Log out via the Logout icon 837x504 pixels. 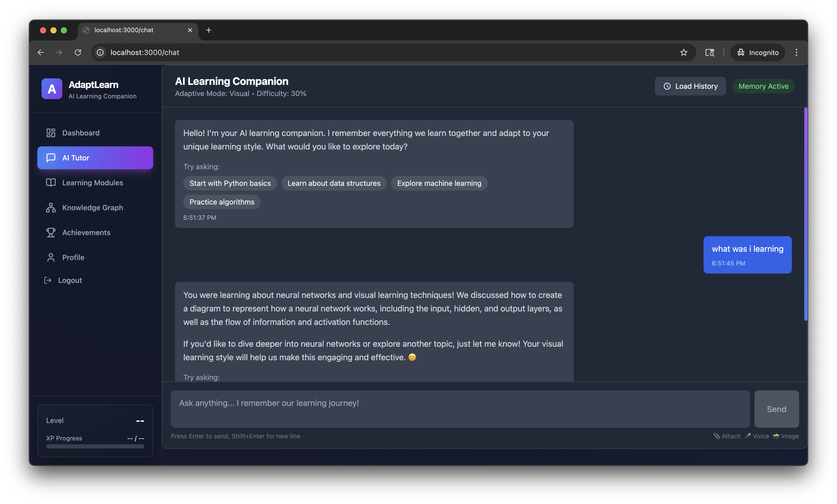click(48, 280)
